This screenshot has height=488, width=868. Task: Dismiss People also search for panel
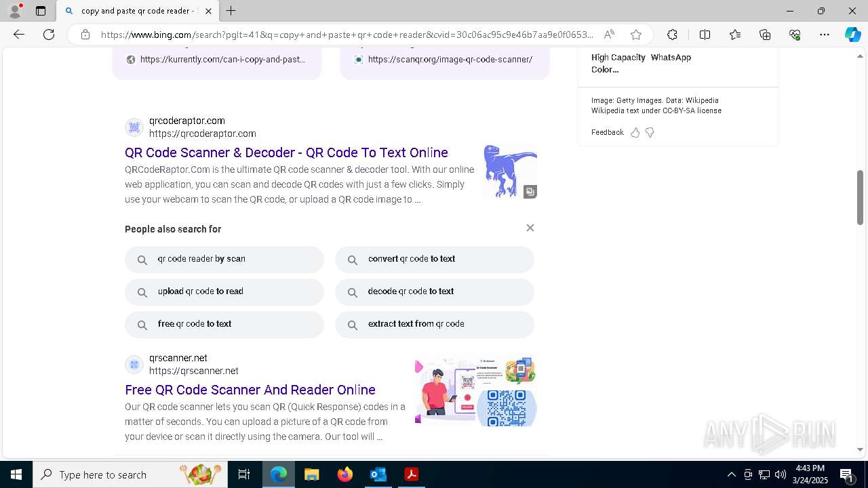click(x=530, y=228)
